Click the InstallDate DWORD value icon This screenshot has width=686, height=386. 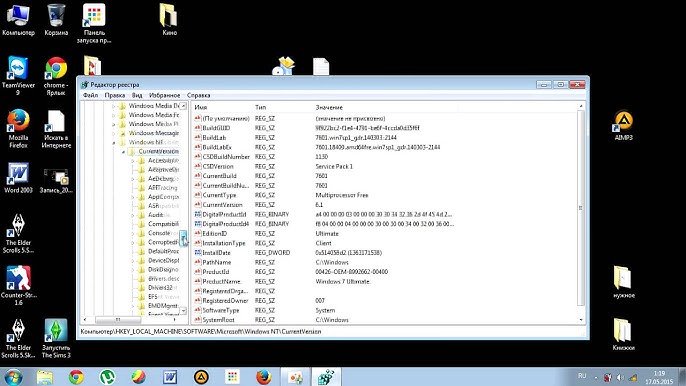coord(198,253)
